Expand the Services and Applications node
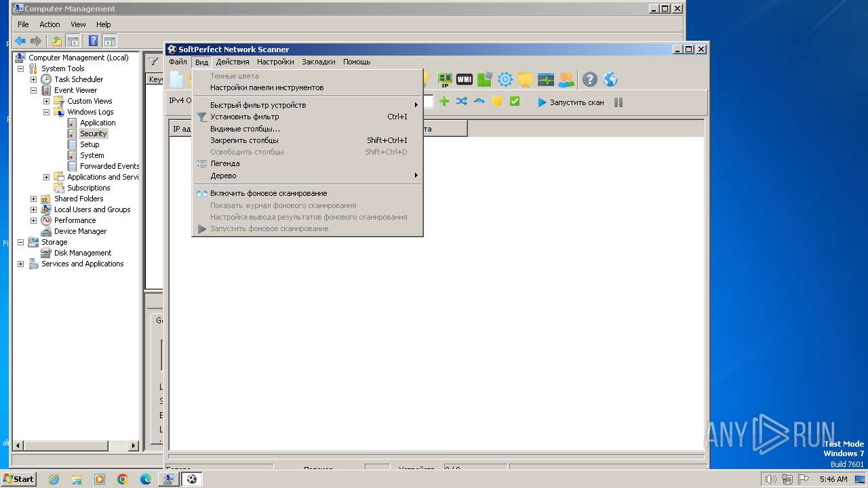Viewport: 868px width, 488px height. [x=20, y=264]
